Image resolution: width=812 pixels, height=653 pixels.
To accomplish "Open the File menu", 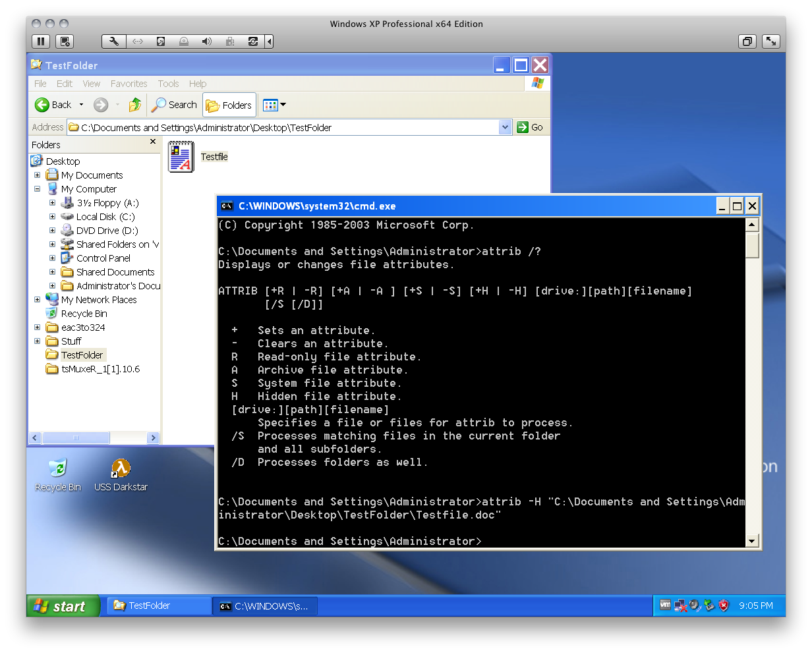I will [x=40, y=84].
